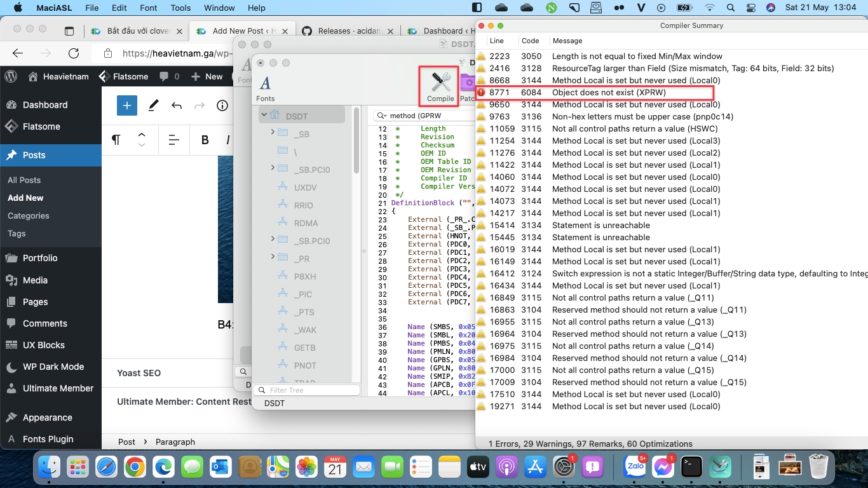Expand the _PR tree node
Screen dimensions: 868x488
point(273,257)
